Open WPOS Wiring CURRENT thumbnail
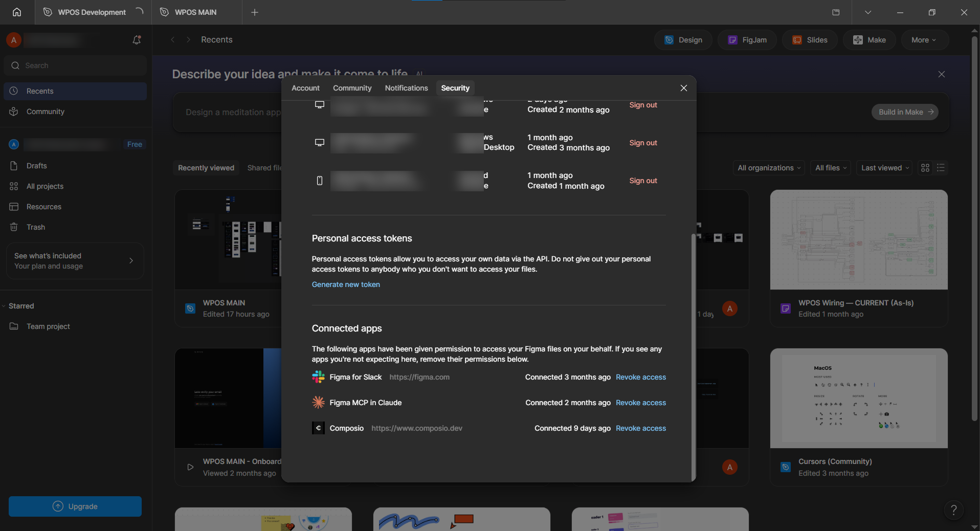The height and width of the screenshot is (531, 980). (859, 239)
